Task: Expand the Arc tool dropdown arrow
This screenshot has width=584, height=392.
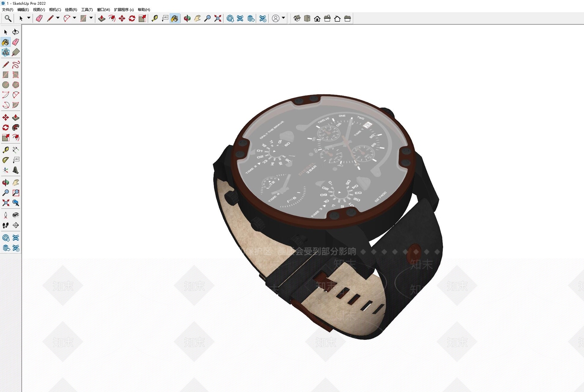Action: tap(74, 18)
